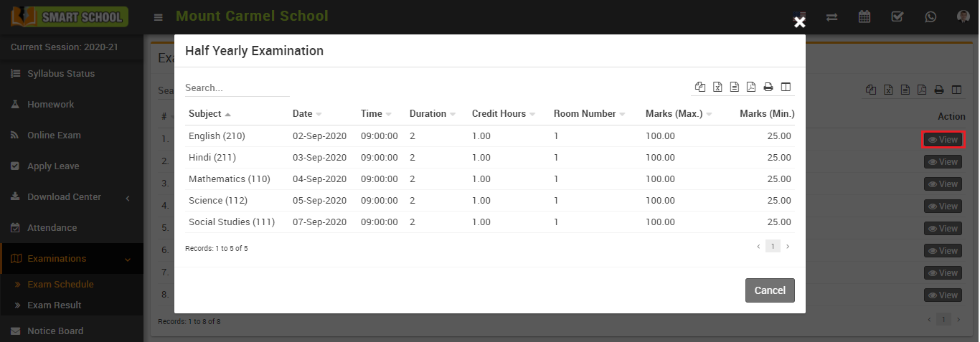Open the calendar icon in header
This screenshot has width=980, height=342.
coord(864,16)
